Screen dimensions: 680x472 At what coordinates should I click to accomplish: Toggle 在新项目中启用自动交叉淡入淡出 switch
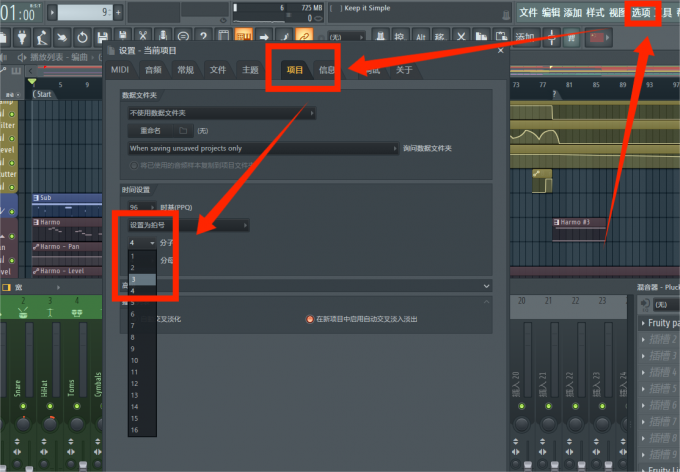(310, 319)
